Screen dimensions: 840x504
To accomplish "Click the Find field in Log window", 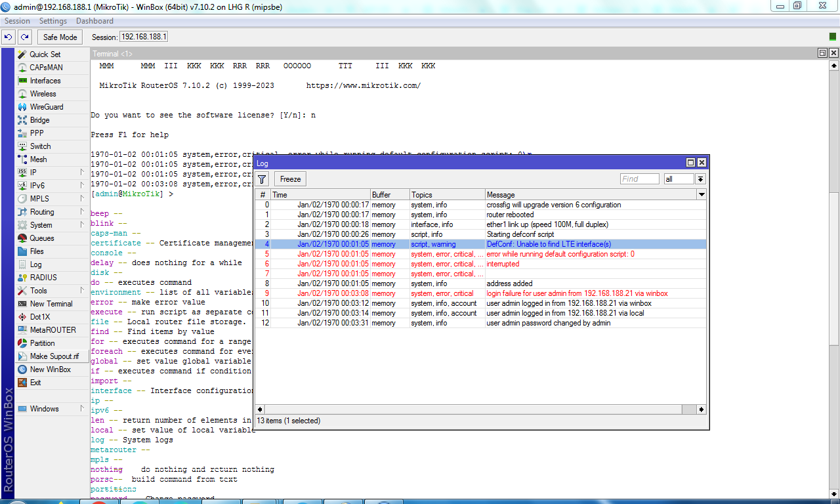I will tap(639, 179).
